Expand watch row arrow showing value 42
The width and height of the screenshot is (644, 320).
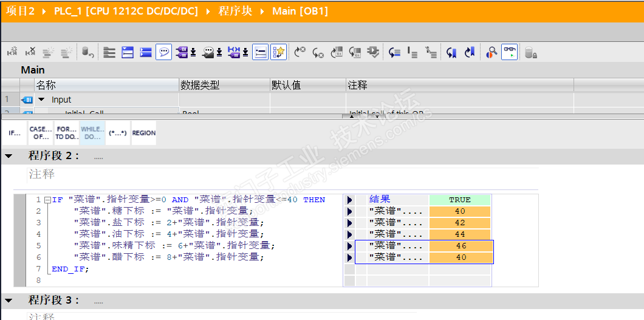tap(349, 223)
